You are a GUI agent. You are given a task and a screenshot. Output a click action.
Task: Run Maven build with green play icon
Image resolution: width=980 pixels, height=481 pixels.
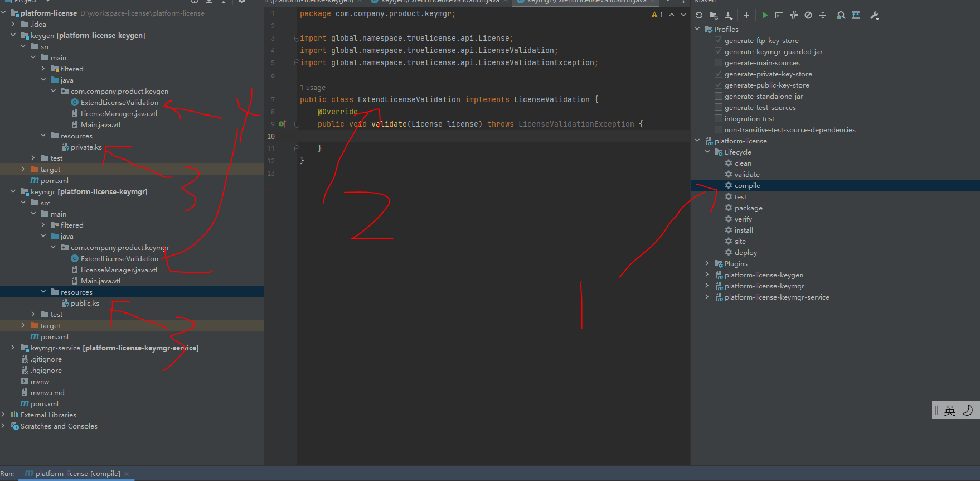click(x=765, y=15)
